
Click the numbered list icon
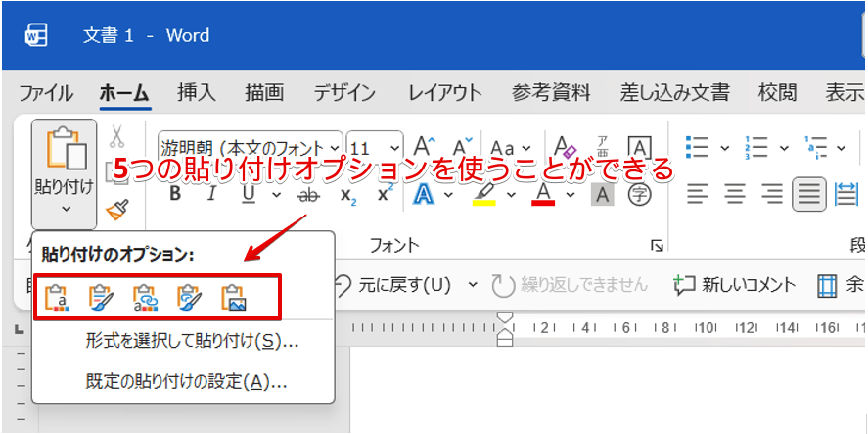pos(757,147)
